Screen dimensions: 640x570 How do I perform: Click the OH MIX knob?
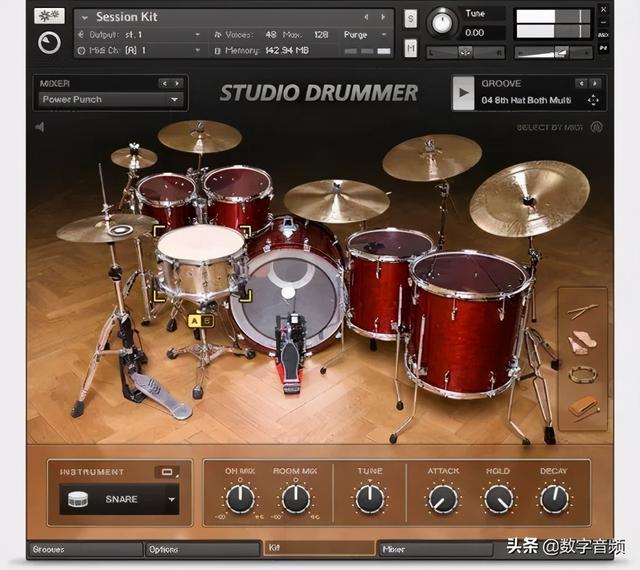(x=240, y=499)
